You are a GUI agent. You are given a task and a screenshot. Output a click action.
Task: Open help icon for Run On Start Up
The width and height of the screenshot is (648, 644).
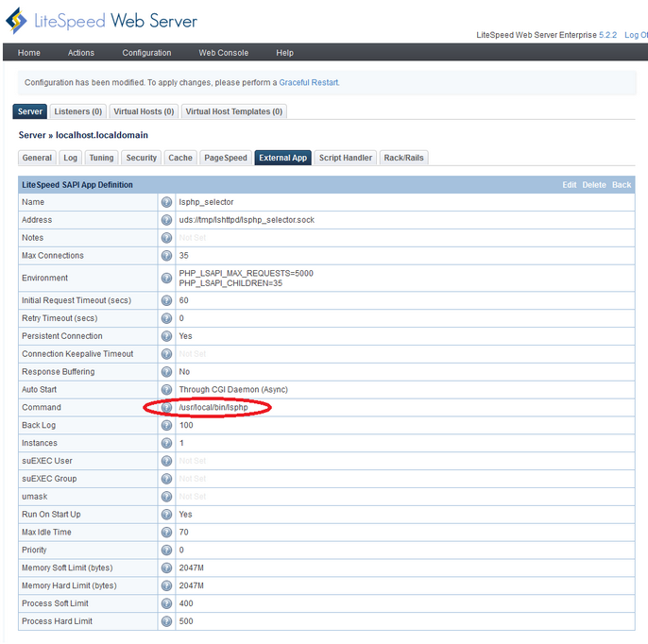pyautogui.click(x=166, y=515)
